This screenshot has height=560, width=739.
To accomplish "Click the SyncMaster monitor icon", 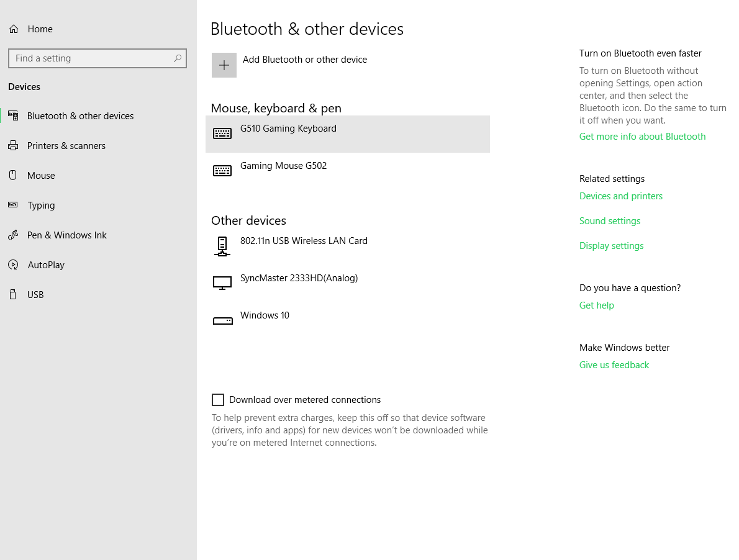I will coord(222,283).
